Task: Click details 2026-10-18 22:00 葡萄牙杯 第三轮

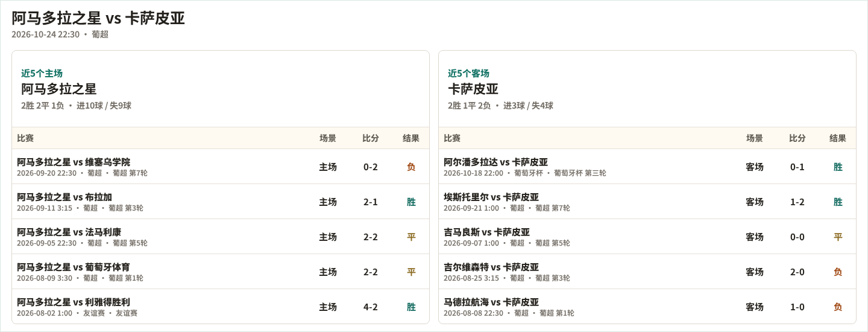Action: tap(525, 173)
